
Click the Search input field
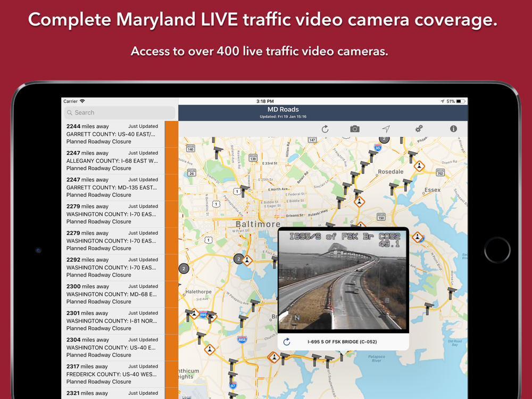(x=120, y=113)
